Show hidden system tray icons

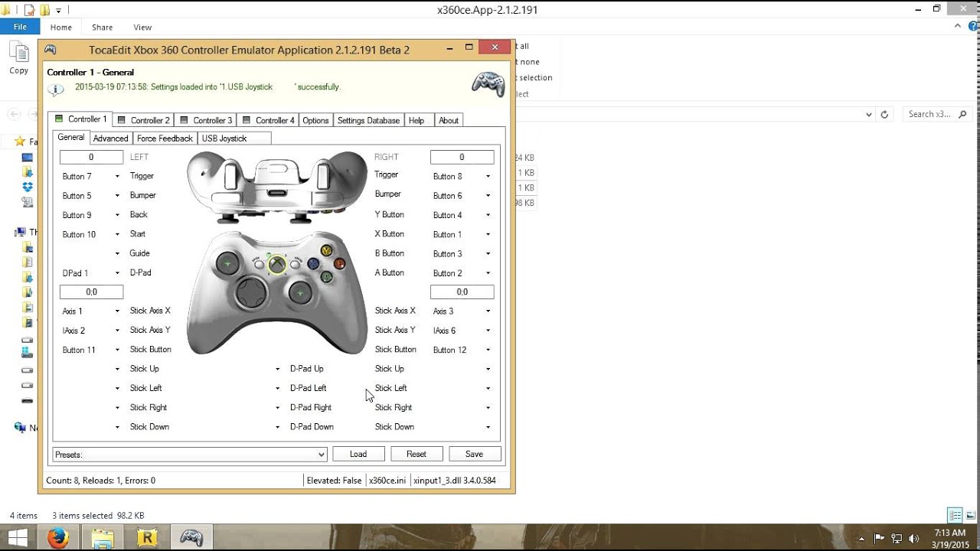863,538
